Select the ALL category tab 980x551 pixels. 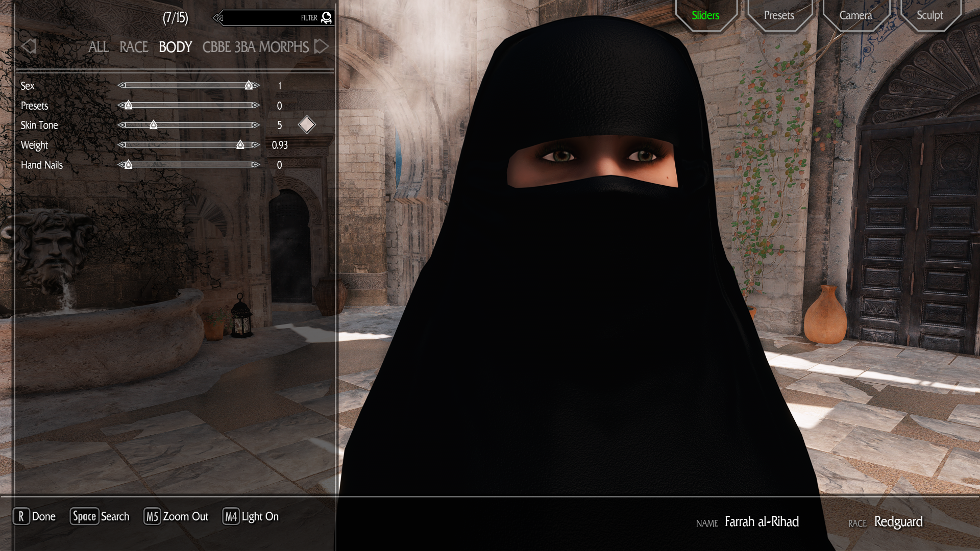pyautogui.click(x=98, y=47)
